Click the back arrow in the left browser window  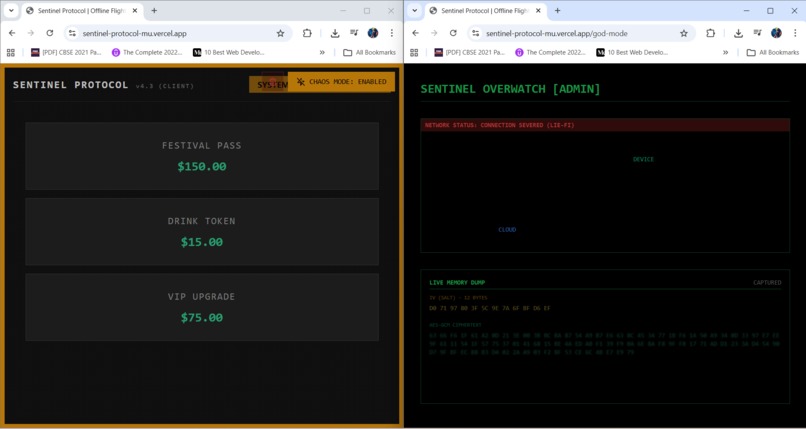point(12,33)
